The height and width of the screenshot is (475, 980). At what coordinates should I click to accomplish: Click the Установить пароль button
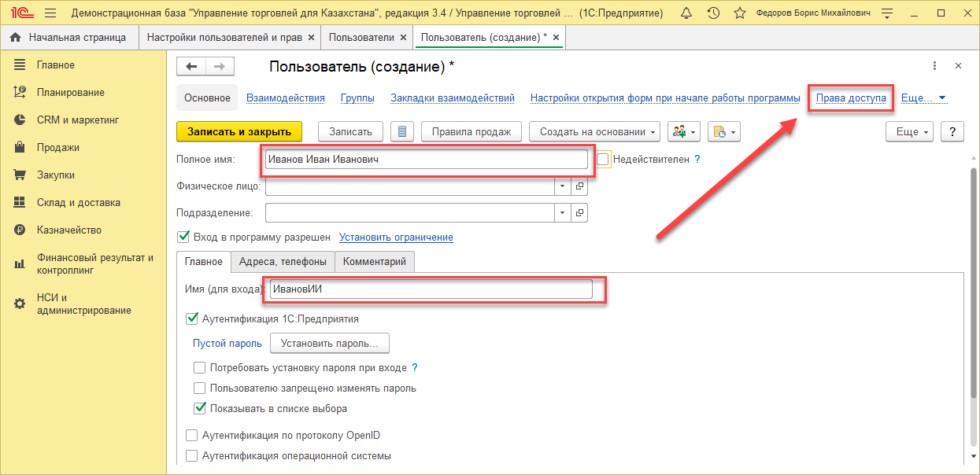coord(330,344)
